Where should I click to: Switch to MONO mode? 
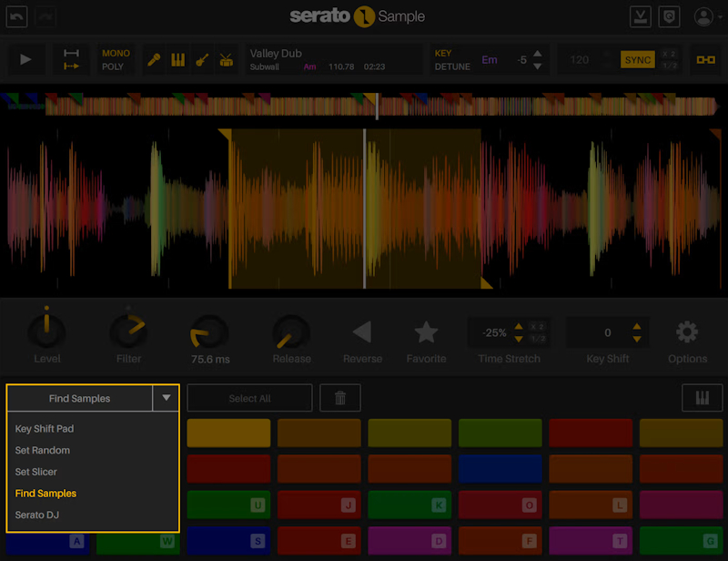(116, 54)
